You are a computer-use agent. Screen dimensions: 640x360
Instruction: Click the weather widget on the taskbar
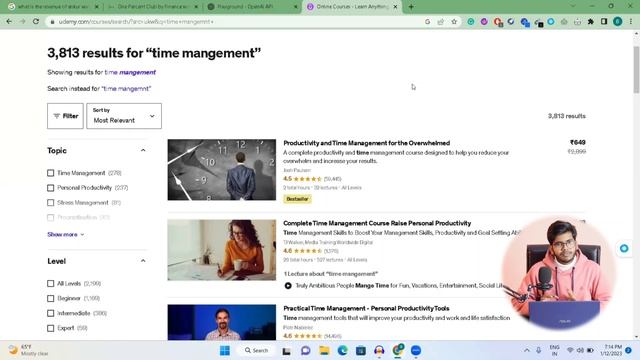click(29, 350)
